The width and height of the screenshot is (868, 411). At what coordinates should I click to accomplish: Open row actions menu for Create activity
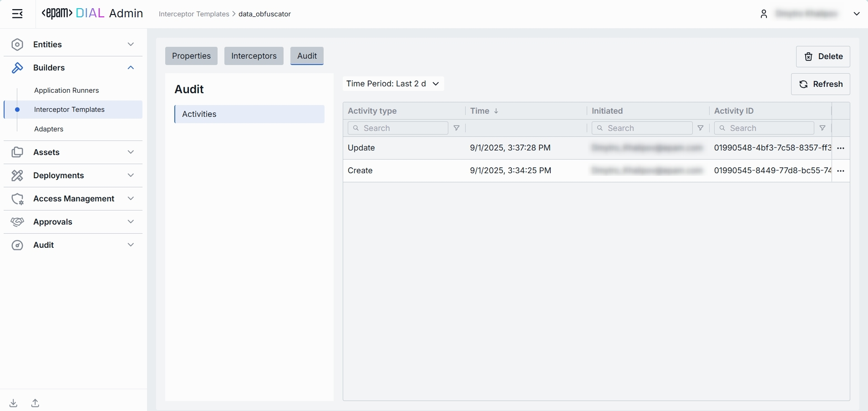pos(841,171)
